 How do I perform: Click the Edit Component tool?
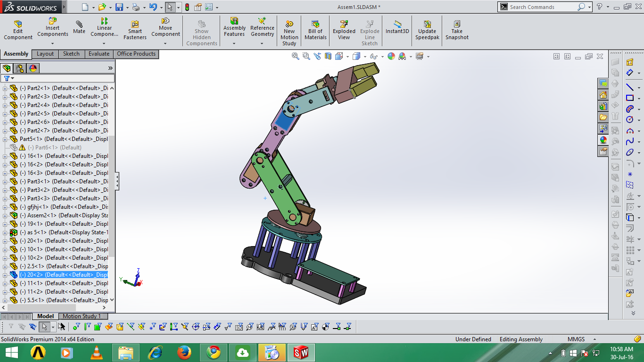18,31
